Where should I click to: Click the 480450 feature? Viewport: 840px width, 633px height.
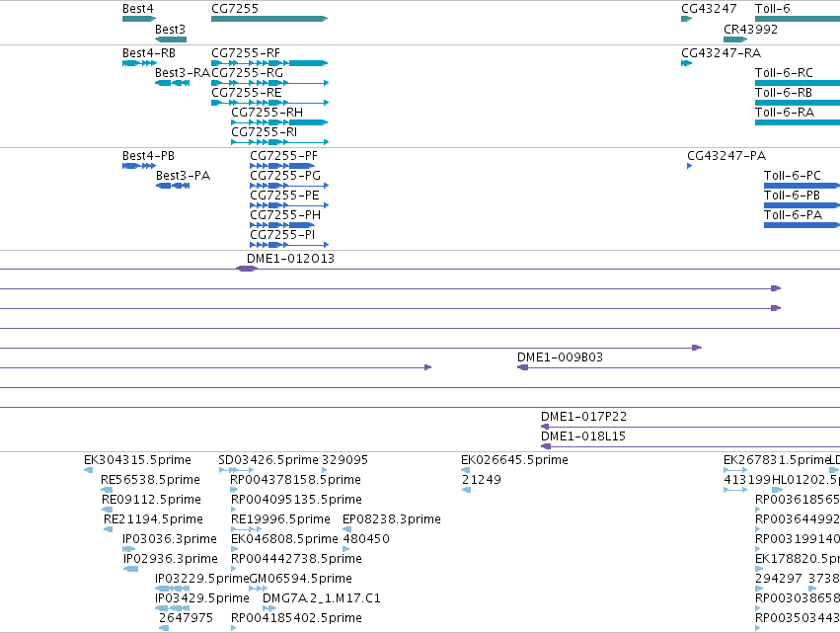tap(346, 549)
